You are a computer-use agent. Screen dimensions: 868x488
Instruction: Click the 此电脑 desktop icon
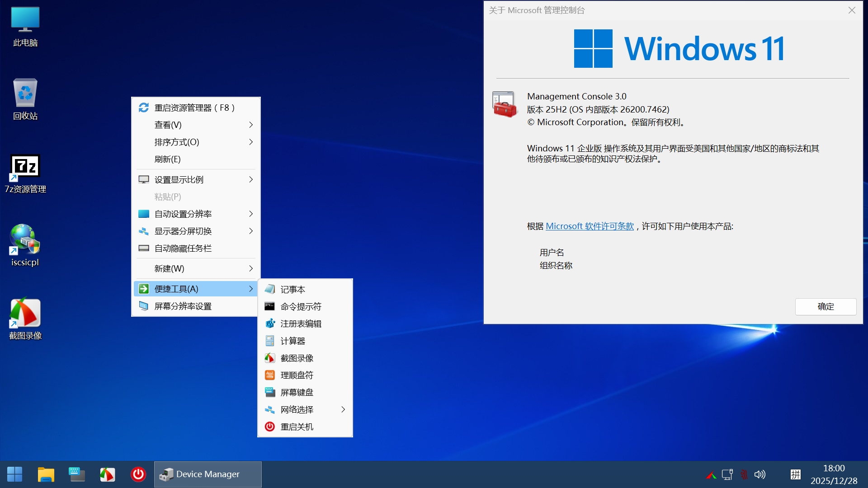[x=25, y=20]
